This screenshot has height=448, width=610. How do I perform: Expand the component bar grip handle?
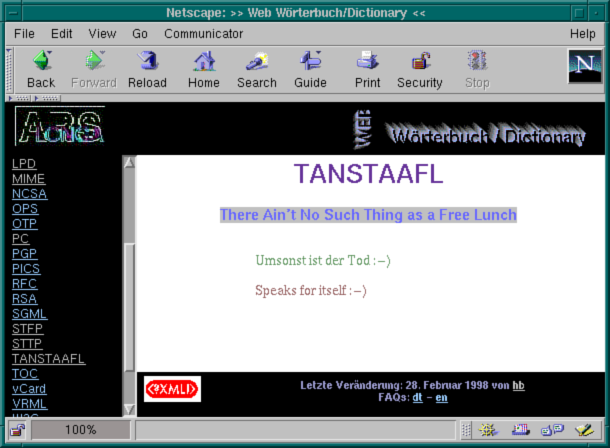pyautogui.click(x=466, y=430)
